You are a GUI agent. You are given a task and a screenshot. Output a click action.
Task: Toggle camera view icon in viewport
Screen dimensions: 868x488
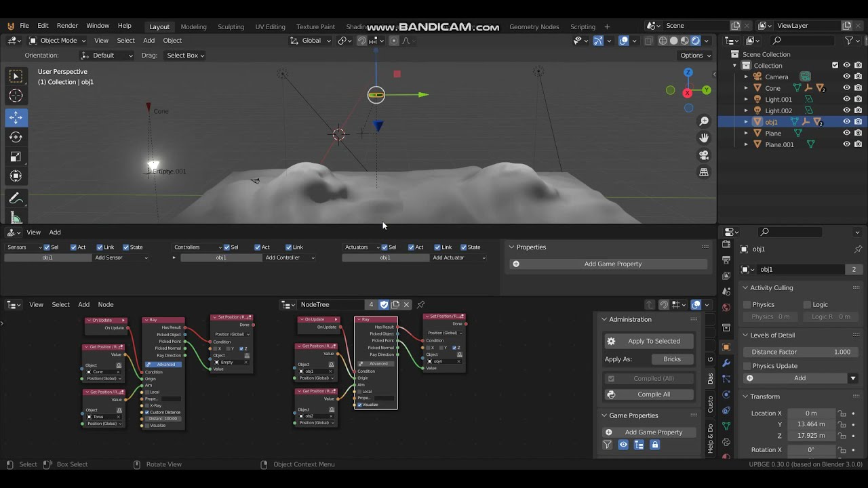[704, 155]
